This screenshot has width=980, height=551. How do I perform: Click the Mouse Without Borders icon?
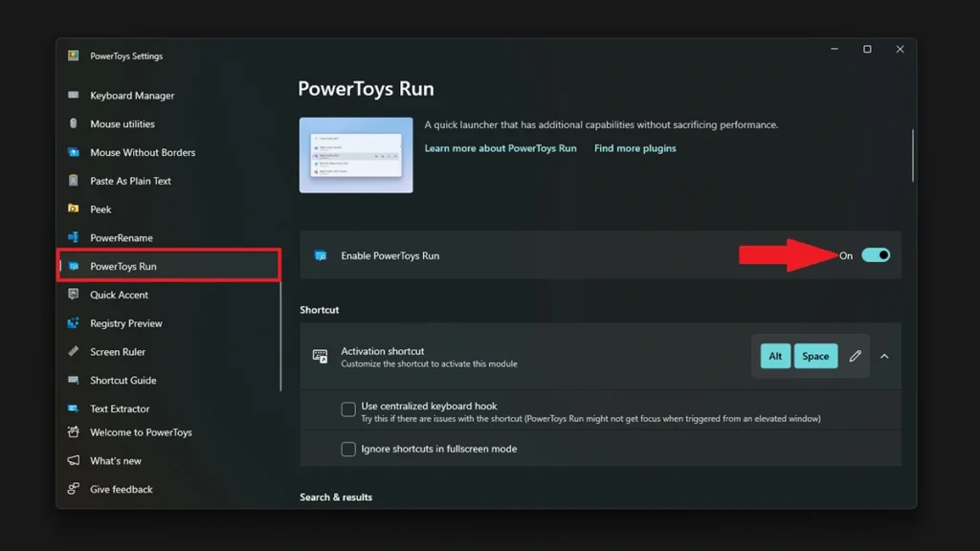click(x=73, y=152)
